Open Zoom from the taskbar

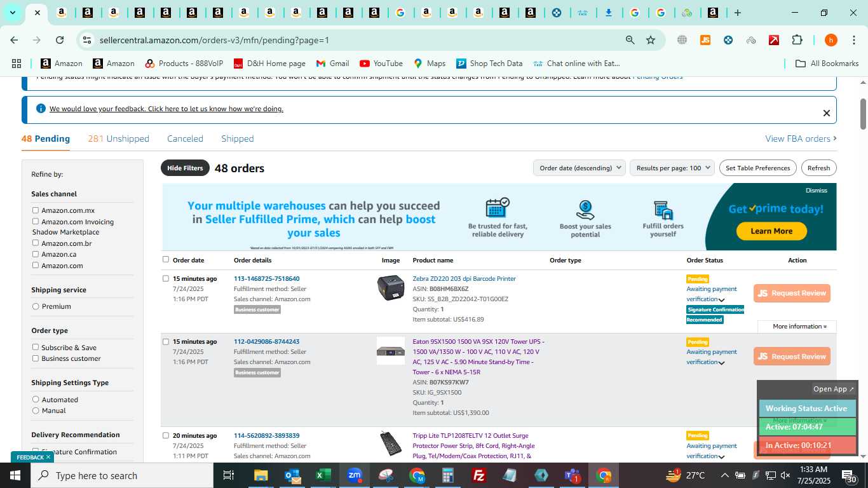355,475
